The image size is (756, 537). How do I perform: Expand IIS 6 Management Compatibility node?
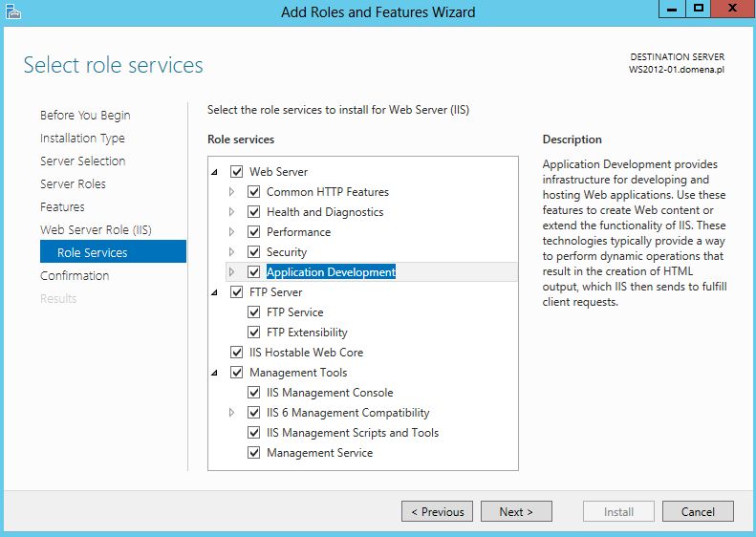[231, 413]
